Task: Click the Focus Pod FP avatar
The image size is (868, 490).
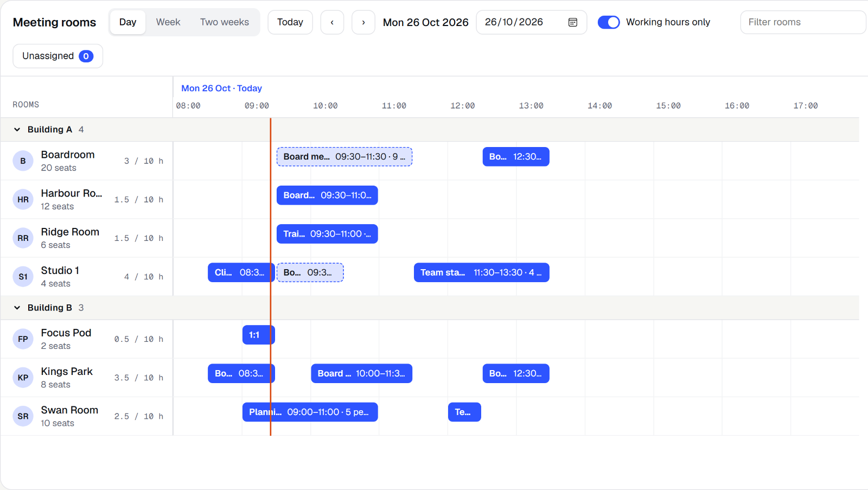Action: coord(23,339)
